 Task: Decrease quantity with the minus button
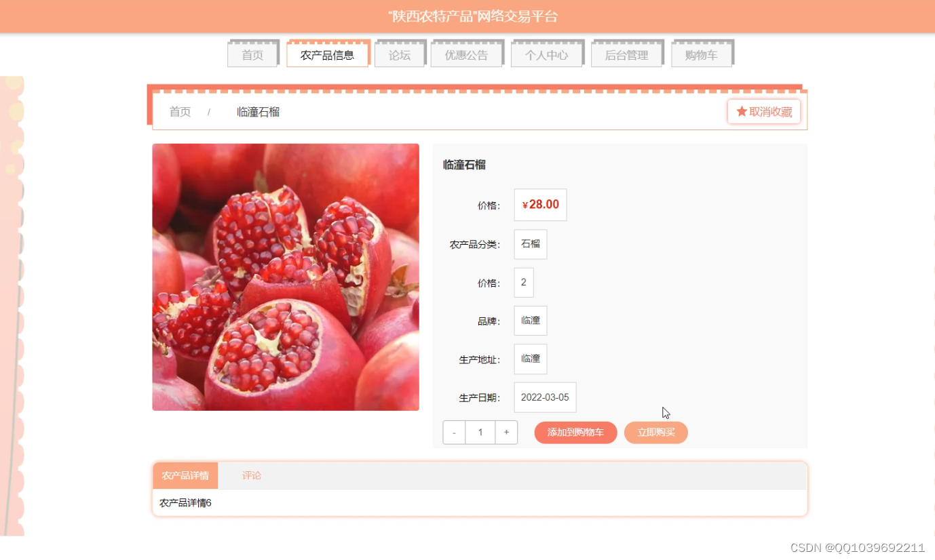[x=454, y=433]
